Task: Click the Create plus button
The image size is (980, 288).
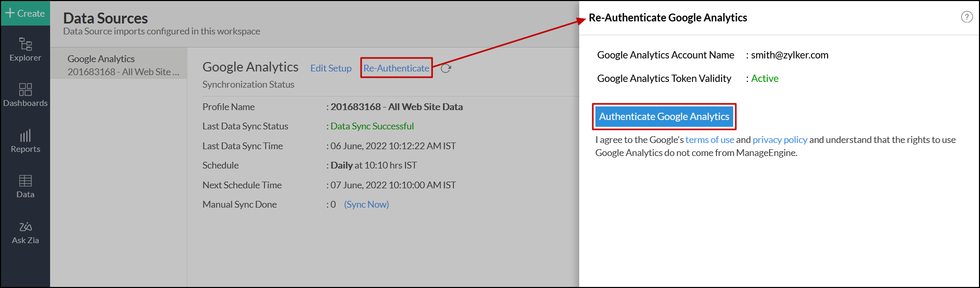Action: pyautogui.click(x=25, y=13)
